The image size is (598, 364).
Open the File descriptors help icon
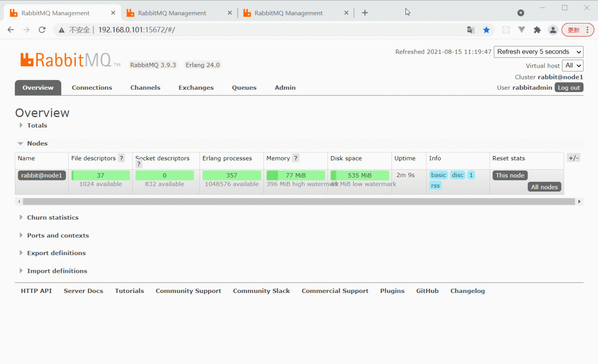click(x=121, y=158)
